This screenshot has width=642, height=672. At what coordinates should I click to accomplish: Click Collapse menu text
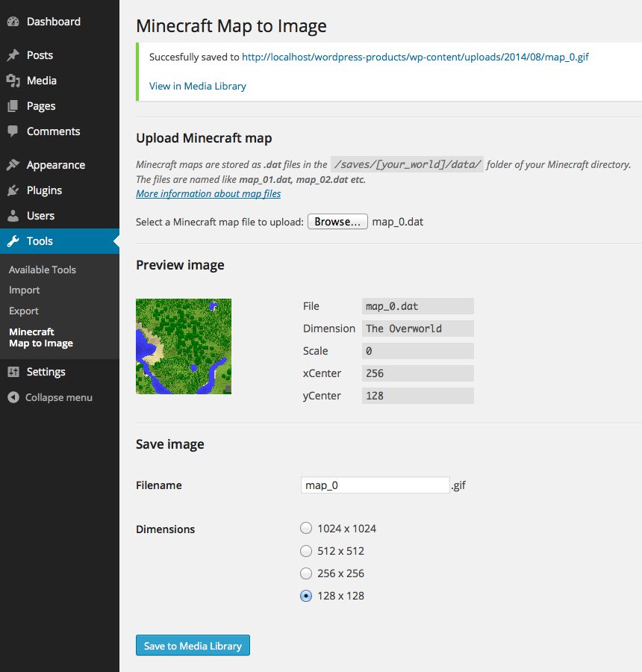pos(59,397)
